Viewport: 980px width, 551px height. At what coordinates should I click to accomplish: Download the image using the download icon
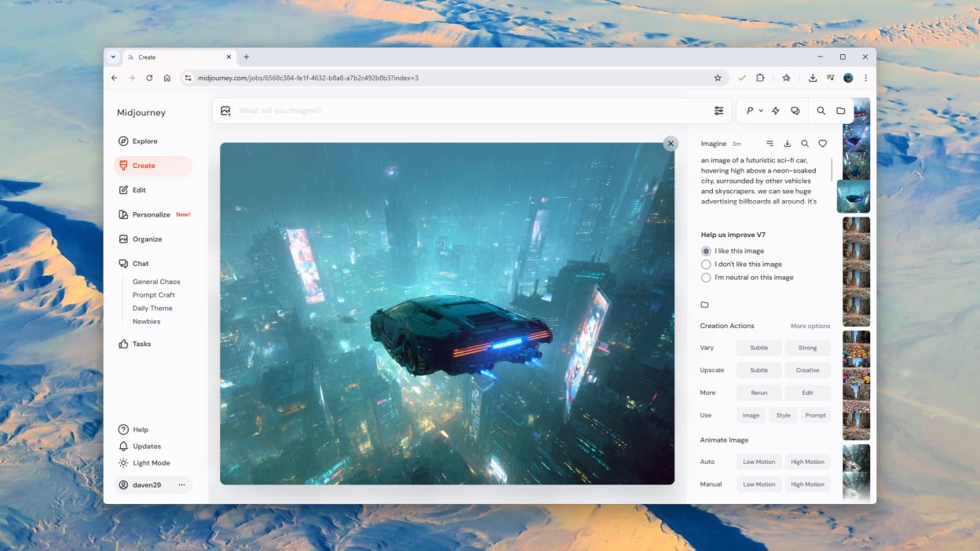(788, 144)
